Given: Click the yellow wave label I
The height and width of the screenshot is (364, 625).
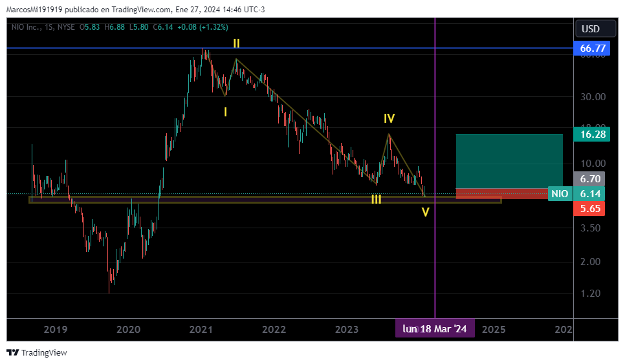Looking at the screenshot, I should [226, 112].
